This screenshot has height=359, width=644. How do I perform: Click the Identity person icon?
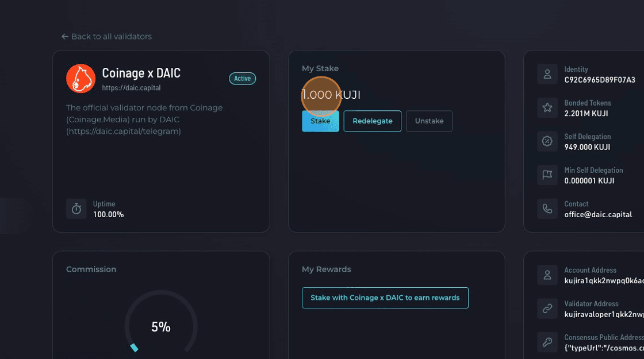pos(547,74)
